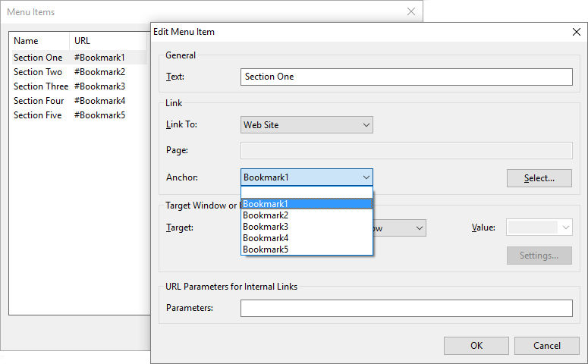Confirm with the OK button
The height and width of the screenshot is (364, 588).
click(476, 346)
